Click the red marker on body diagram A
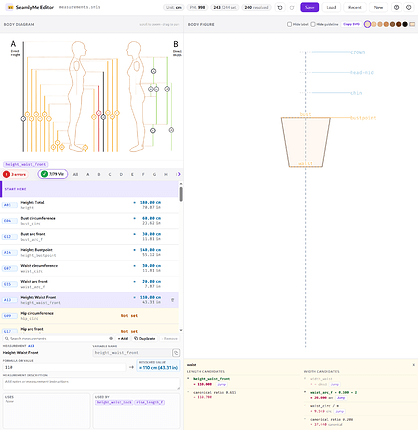 point(99,113)
